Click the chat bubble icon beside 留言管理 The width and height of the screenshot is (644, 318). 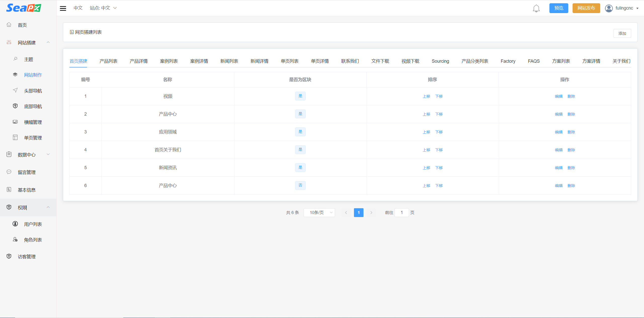pyautogui.click(x=9, y=172)
